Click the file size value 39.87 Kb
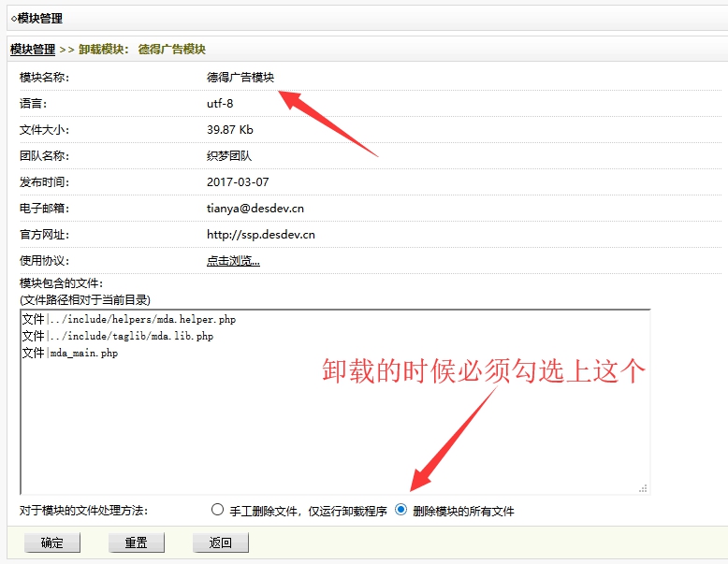Image resolution: width=728 pixels, height=564 pixels. coord(229,130)
